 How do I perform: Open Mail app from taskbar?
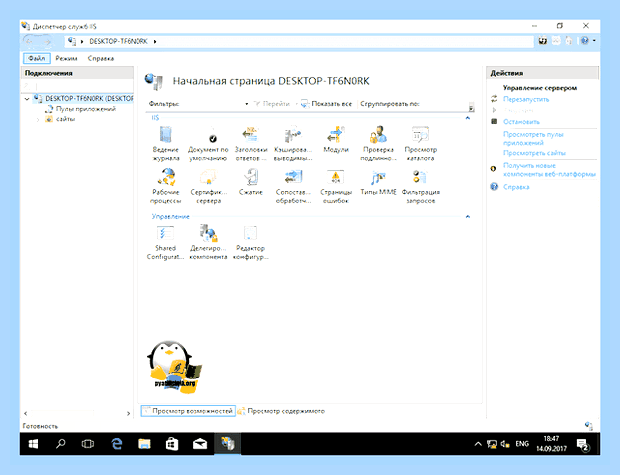pos(200,444)
